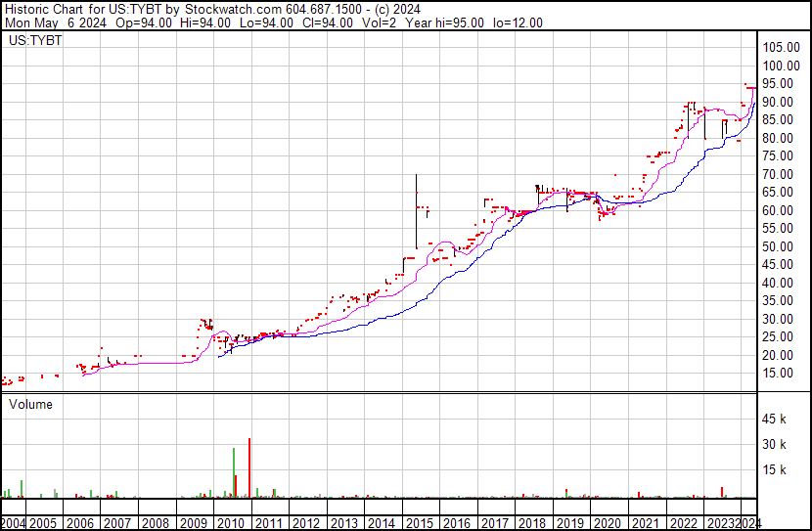Select the 2022 year on time axis

click(x=683, y=523)
